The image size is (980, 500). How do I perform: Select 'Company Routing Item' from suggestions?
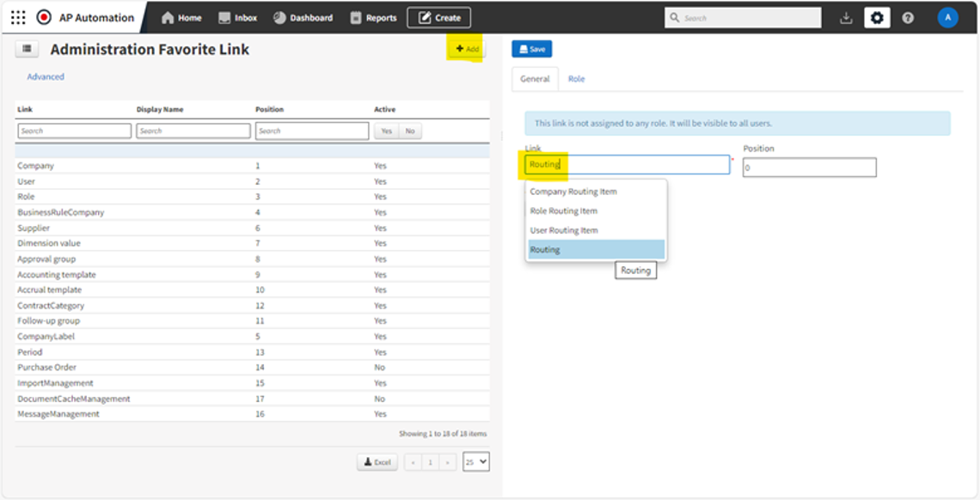[573, 192]
